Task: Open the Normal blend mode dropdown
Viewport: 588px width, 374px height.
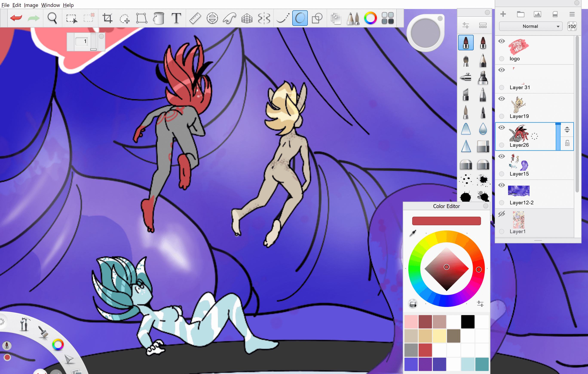Action: (x=531, y=26)
